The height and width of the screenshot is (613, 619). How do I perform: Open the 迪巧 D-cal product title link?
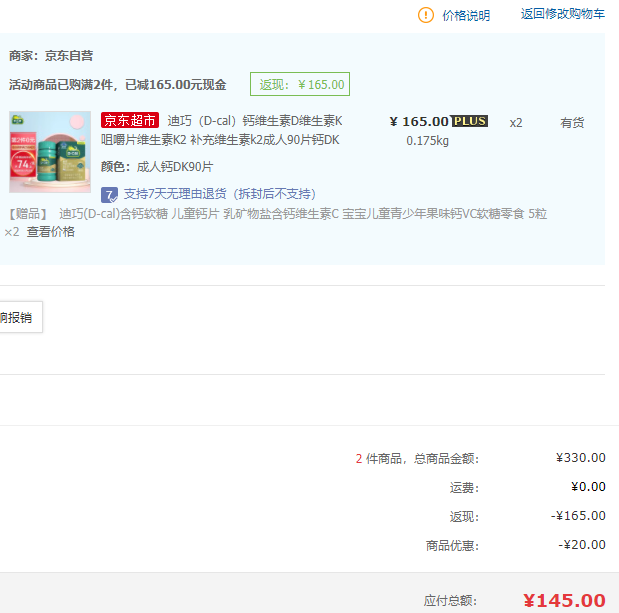221,130
